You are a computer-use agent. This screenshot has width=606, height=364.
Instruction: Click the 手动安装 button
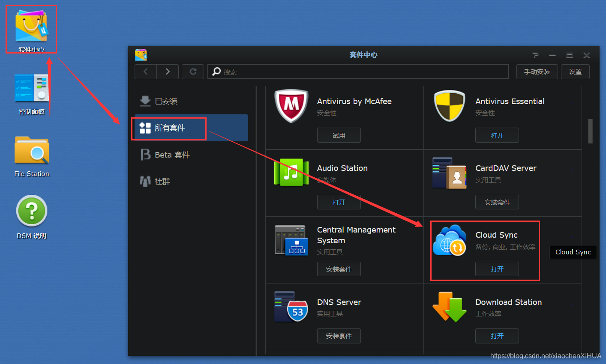537,72
